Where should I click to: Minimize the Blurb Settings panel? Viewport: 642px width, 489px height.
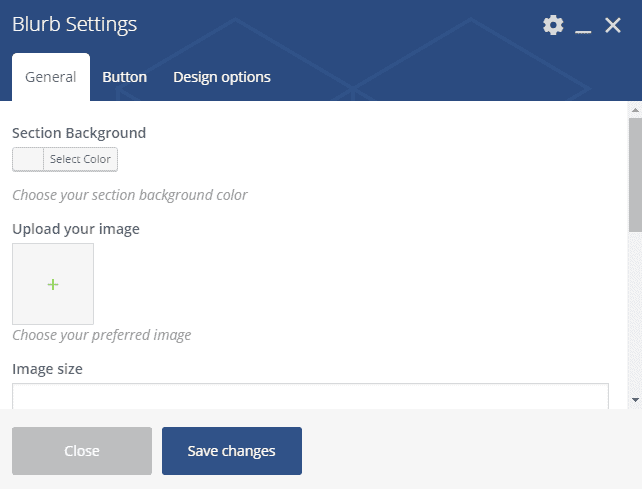(584, 27)
